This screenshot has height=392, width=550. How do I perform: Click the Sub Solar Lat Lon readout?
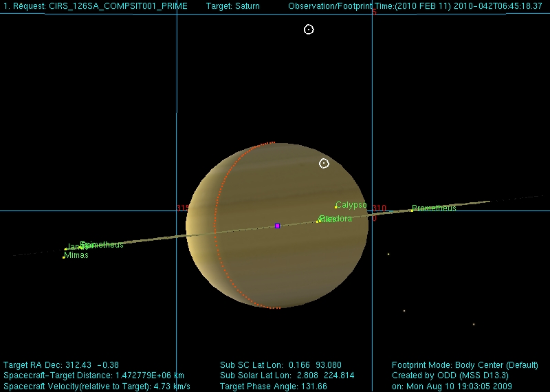click(287, 375)
